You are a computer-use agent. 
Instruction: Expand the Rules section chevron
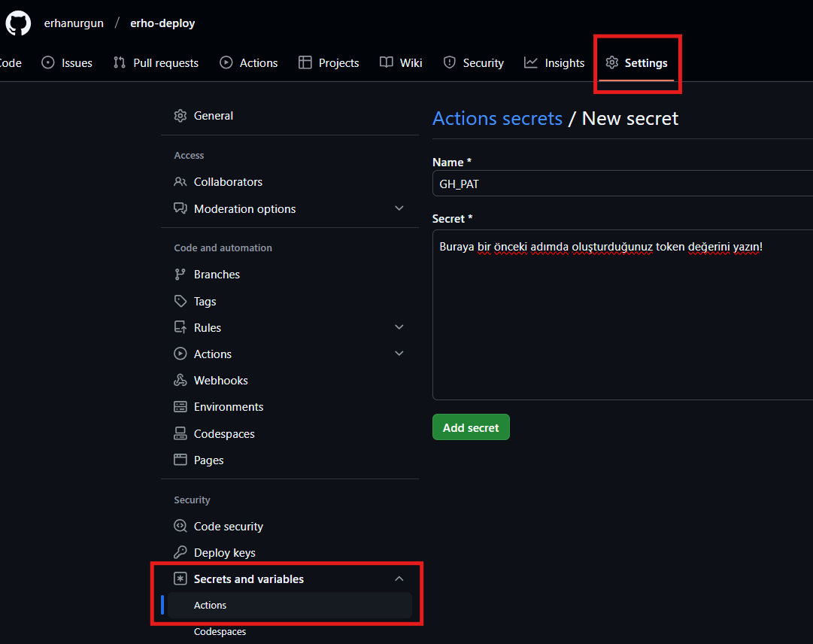click(x=399, y=327)
